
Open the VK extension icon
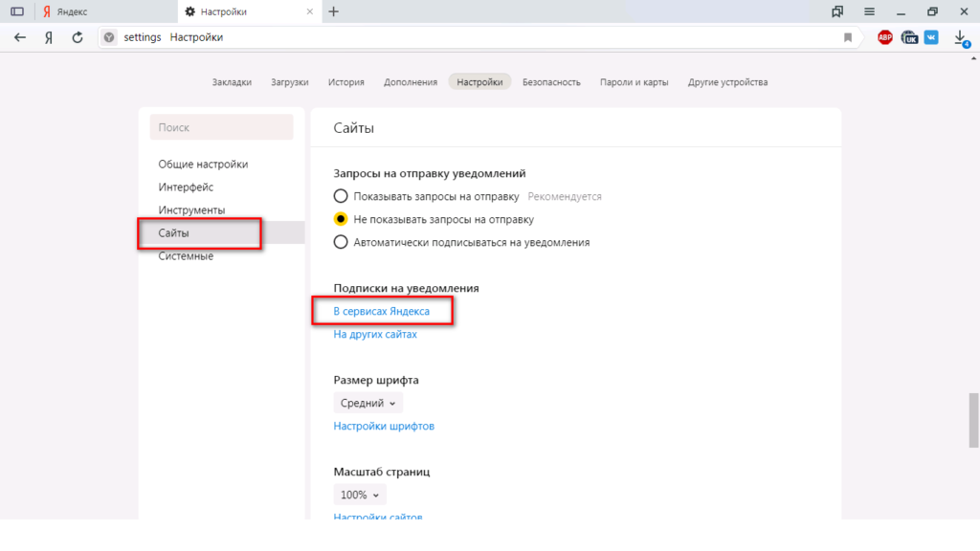point(931,37)
